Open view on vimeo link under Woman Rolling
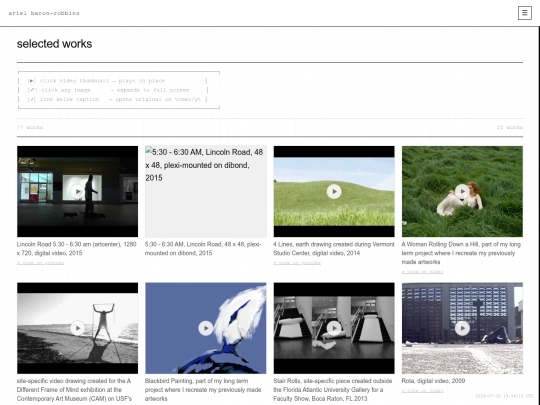 pyautogui.click(x=422, y=272)
